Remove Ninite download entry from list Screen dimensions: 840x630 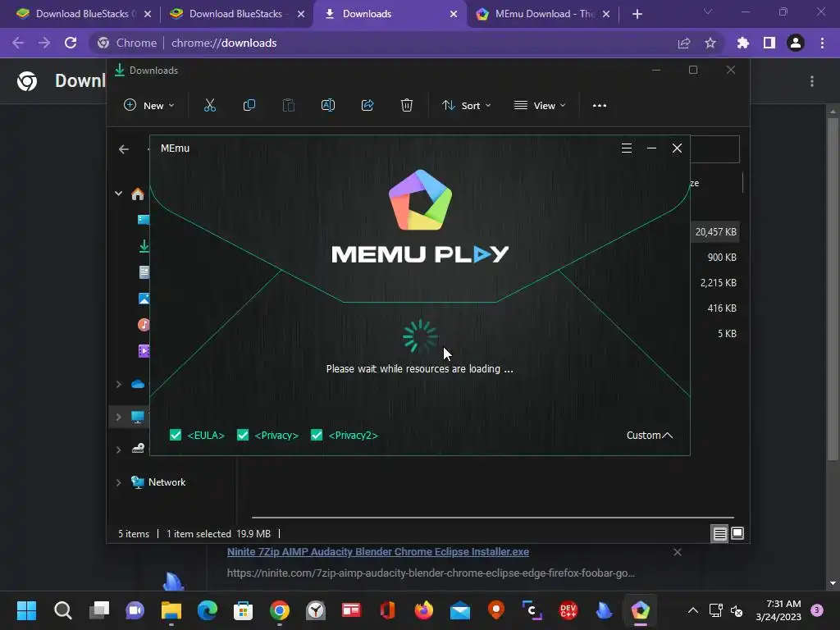[x=677, y=552]
